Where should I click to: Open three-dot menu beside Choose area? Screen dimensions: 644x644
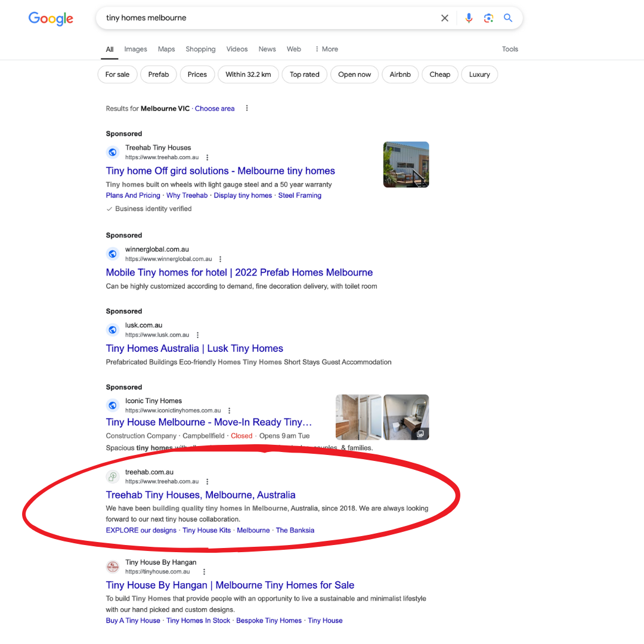tap(247, 109)
